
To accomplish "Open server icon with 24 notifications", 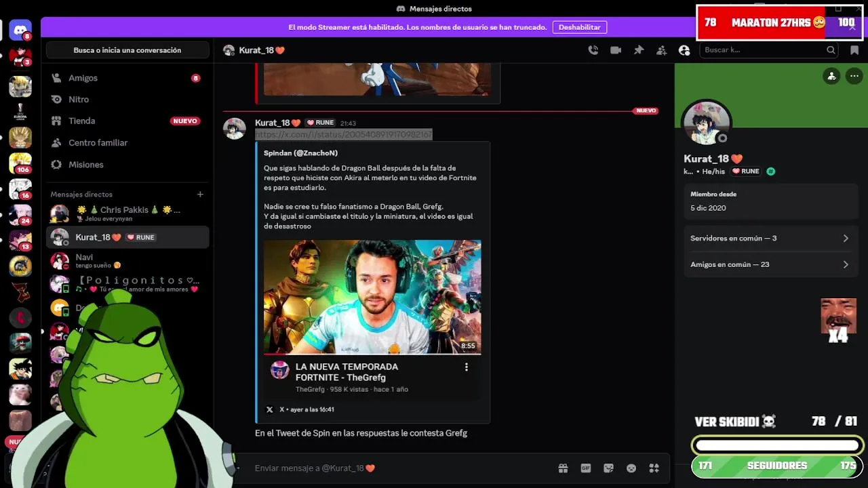I will [x=20, y=216].
